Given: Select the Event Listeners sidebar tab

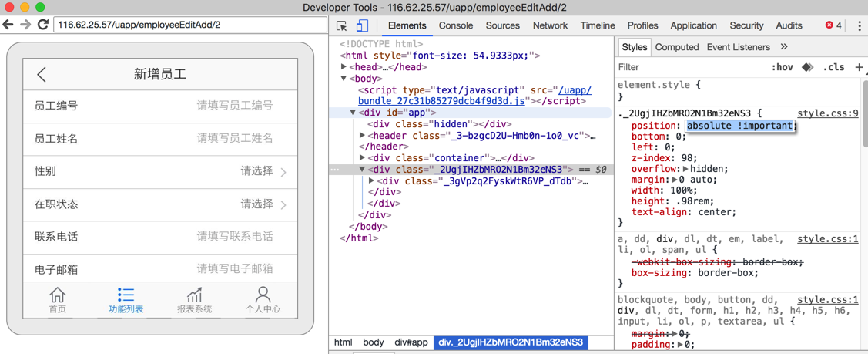Looking at the screenshot, I should [738, 47].
